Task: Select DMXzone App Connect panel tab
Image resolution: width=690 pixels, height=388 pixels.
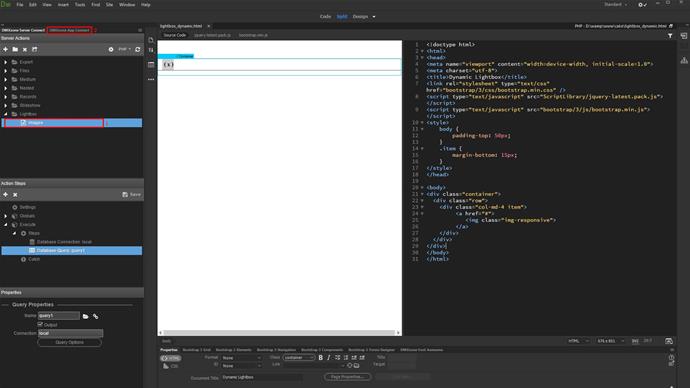Action: point(69,30)
